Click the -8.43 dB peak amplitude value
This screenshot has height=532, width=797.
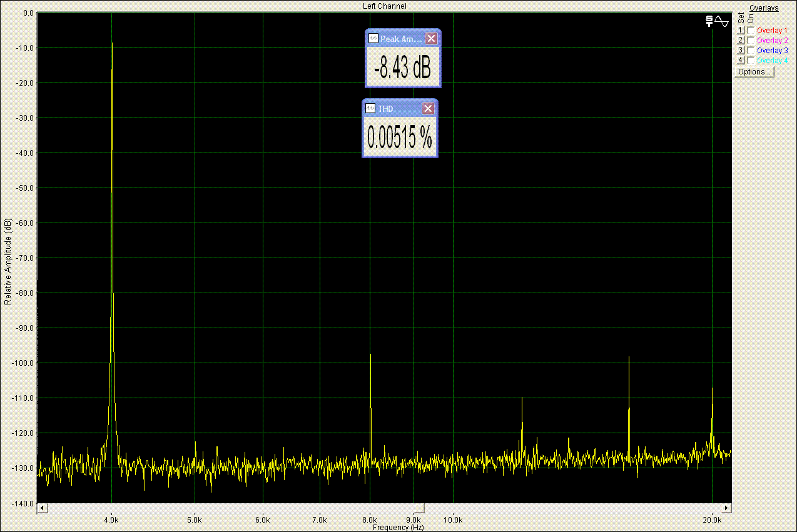402,68
